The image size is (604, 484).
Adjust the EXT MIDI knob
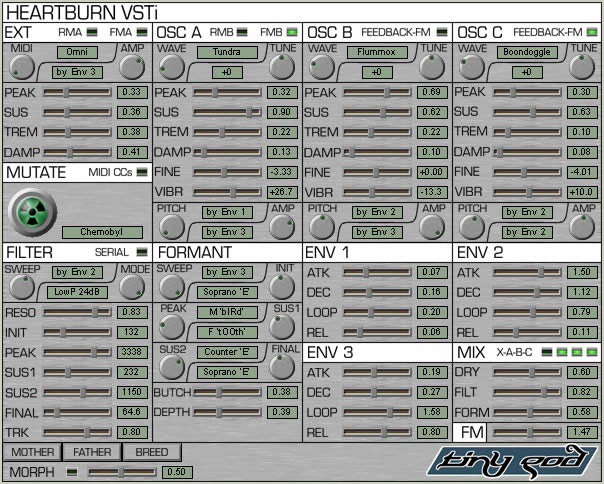[x=22, y=67]
